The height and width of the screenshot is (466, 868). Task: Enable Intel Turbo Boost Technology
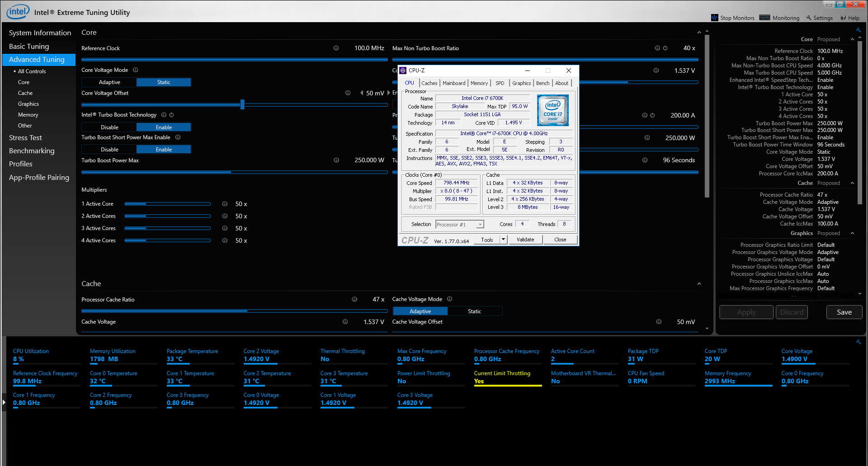click(x=164, y=127)
